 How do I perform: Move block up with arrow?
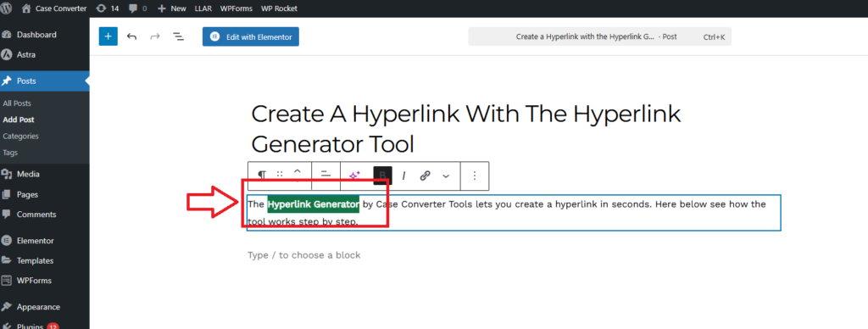(298, 170)
